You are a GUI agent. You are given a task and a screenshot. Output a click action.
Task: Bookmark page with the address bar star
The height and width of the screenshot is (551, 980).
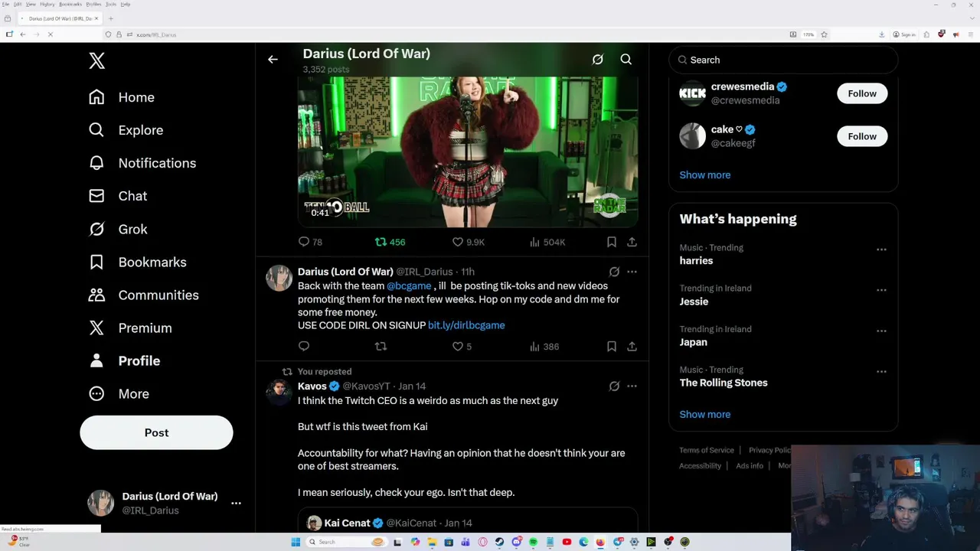(824, 34)
